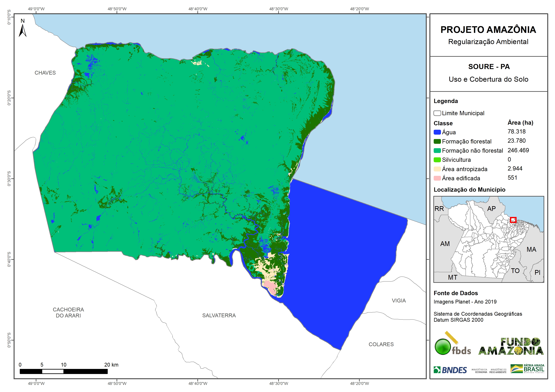
Task: Click the Ministério do Meio Ambiente logo
Action: pyautogui.click(x=498, y=371)
